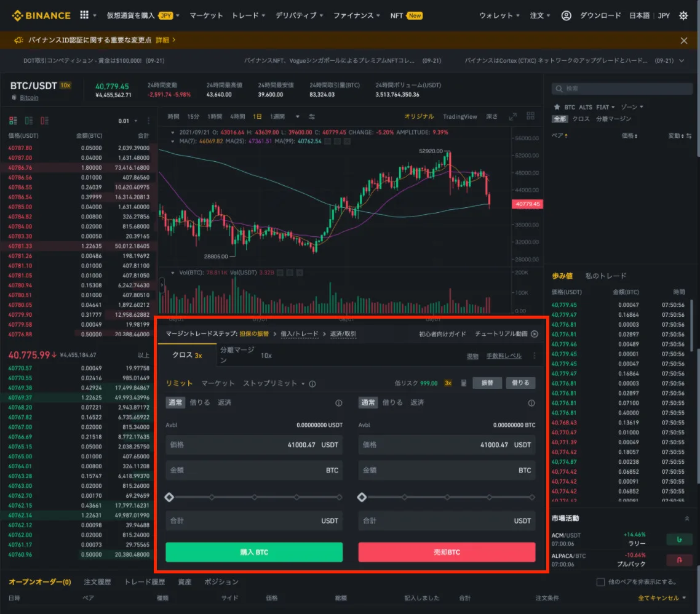Viewport: 700px width, 614px height.
Task: Click info icon above the buy-side Avbl USDT balance
Action: tap(339, 403)
